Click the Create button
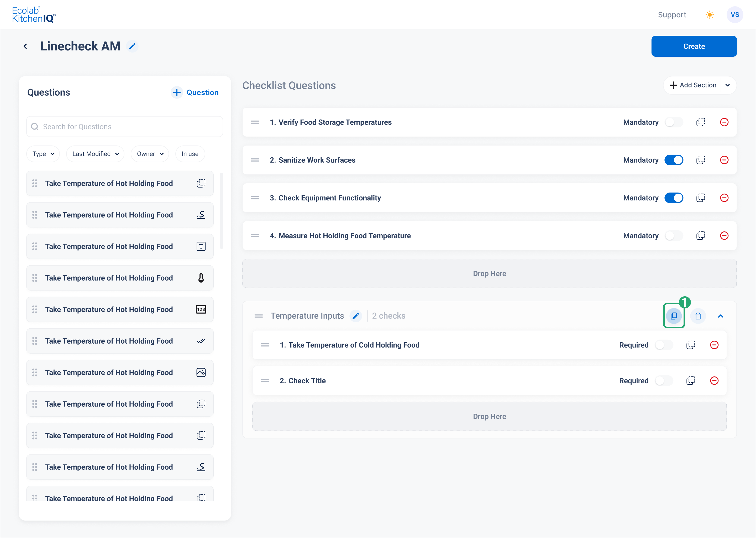 click(694, 46)
